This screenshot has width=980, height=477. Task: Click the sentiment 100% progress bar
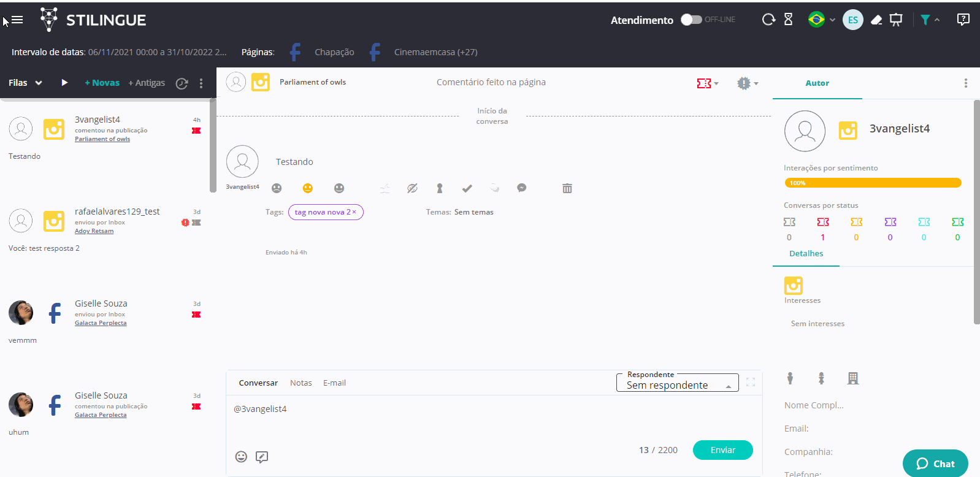[x=873, y=183]
